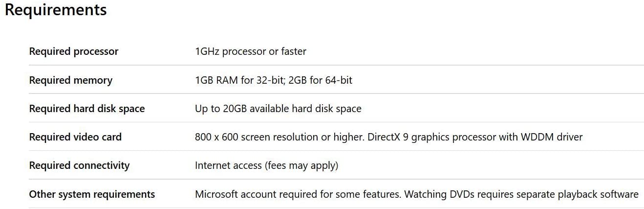The image size is (644, 209).
Task: Click the Internet access text
Action: coord(228,165)
